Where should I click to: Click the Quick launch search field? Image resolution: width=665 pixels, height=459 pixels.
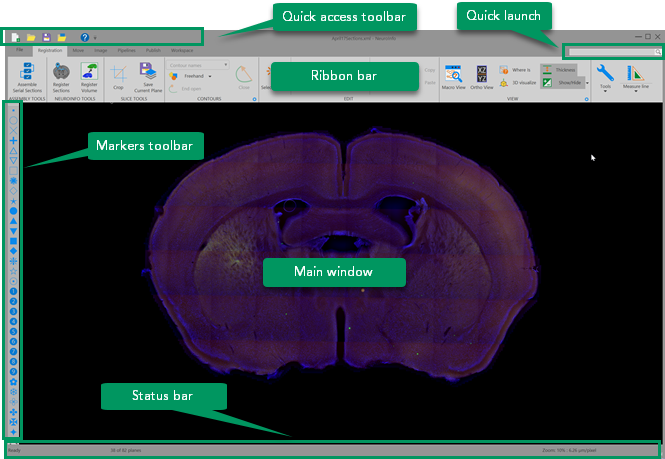611,51
